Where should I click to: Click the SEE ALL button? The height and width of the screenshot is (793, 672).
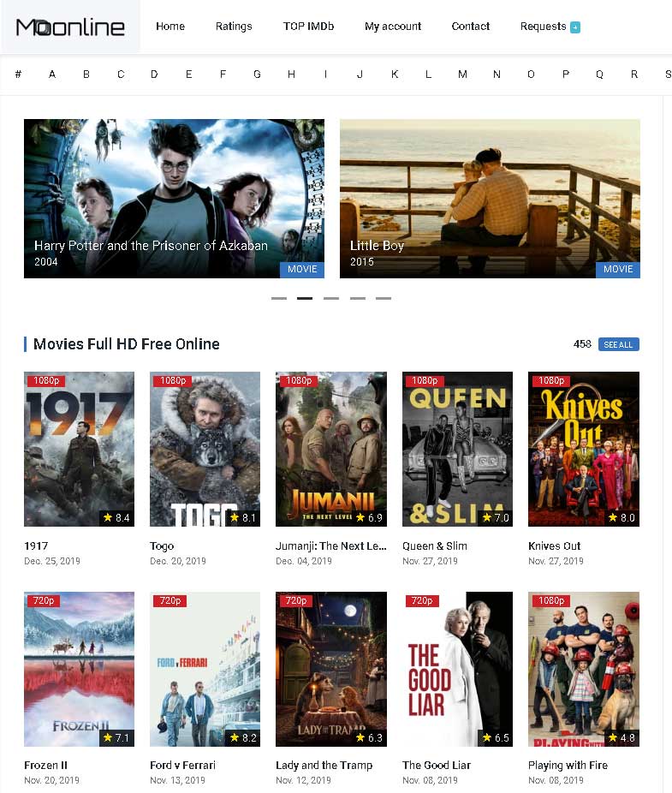pyautogui.click(x=618, y=344)
